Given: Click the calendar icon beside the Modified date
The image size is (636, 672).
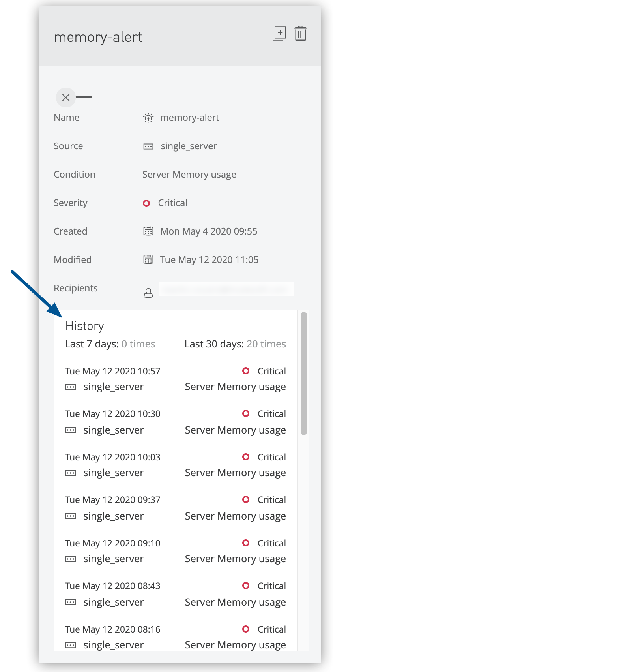Looking at the screenshot, I should tap(148, 259).
